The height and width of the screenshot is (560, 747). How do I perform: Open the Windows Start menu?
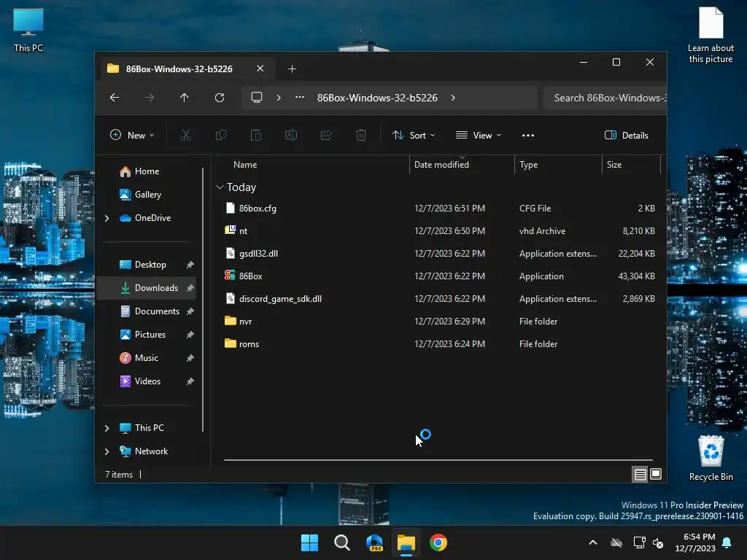pos(309,542)
